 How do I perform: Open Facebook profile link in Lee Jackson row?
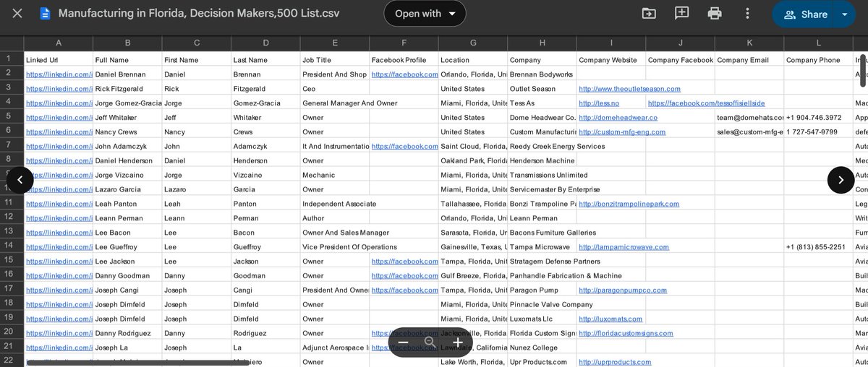pos(404,262)
